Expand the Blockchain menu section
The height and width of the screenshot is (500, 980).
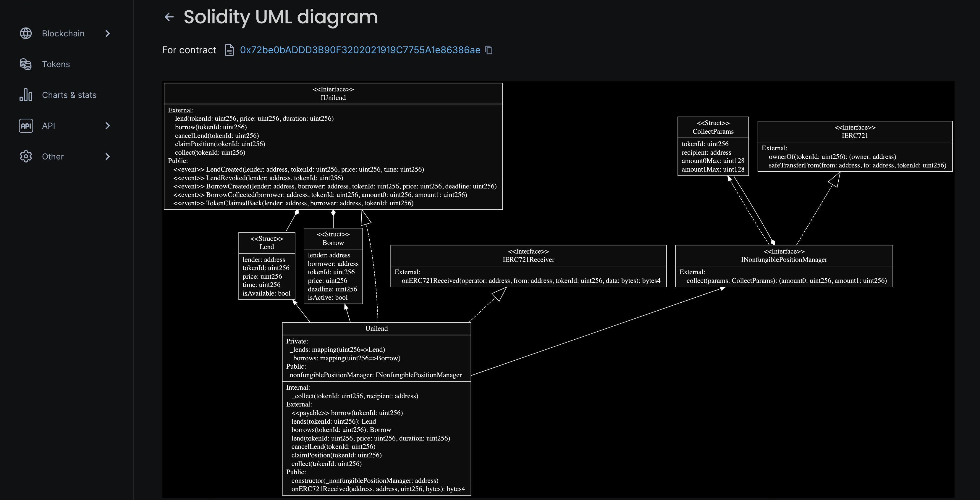pos(108,33)
